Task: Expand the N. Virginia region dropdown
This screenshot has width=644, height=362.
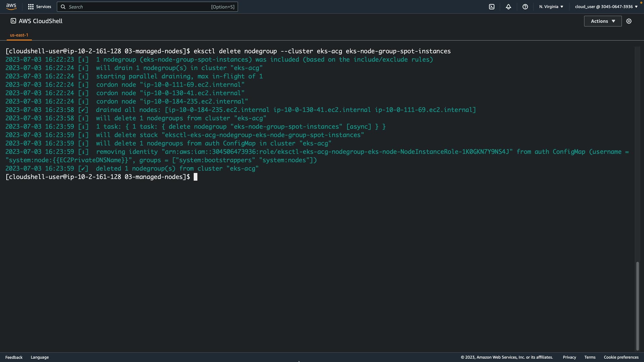Action: coord(551,7)
